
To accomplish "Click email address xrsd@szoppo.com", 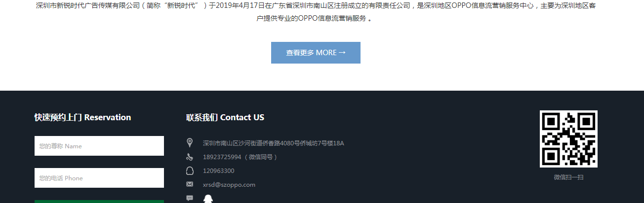I will [x=229, y=185].
